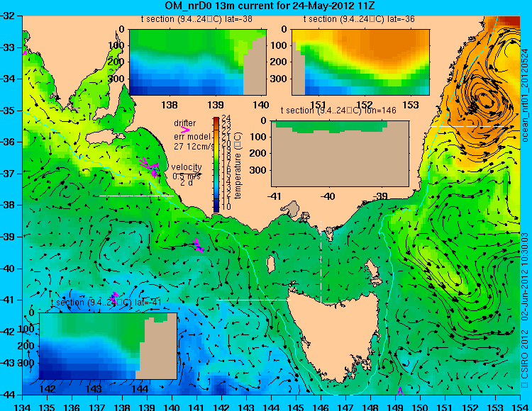Select the temperature color bar legend
The height and width of the screenshot is (411, 532).
click(x=216, y=164)
